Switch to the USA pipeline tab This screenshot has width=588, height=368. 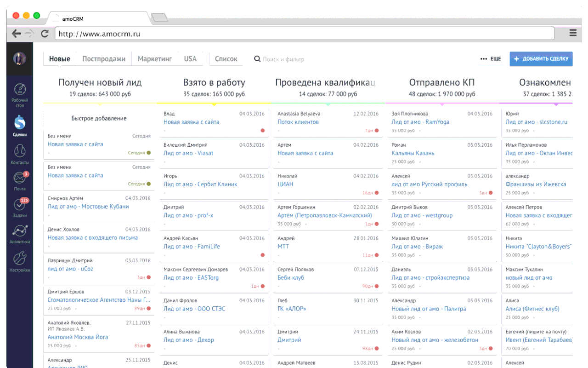(x=190, y=59)
